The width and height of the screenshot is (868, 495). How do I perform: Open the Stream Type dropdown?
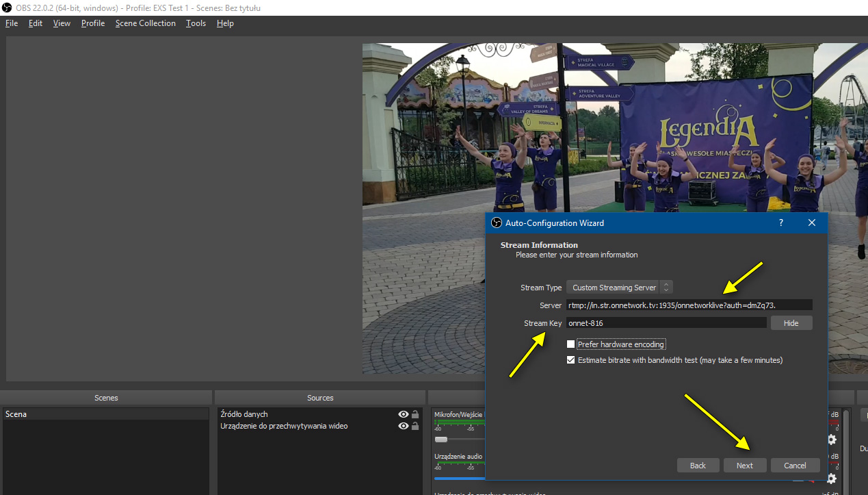(620, 288)
